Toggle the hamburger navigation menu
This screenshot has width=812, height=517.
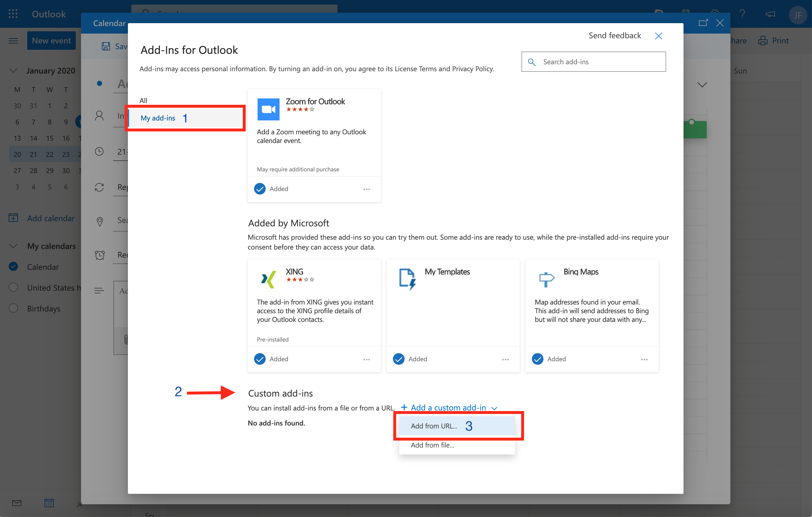pyautogui.click(x=13, y=41)
